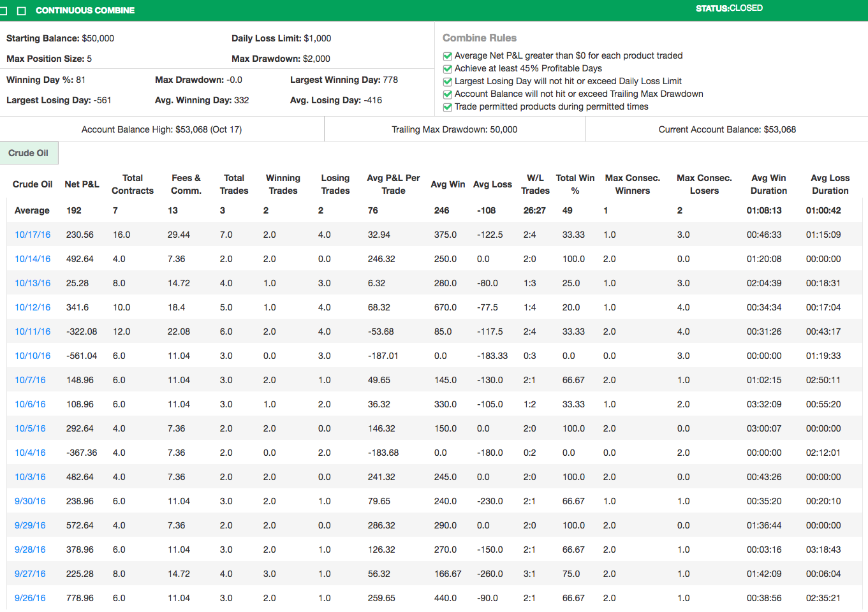Open the 10/4/16 date link
Viewport: 868px width, 612px height.
30,453
